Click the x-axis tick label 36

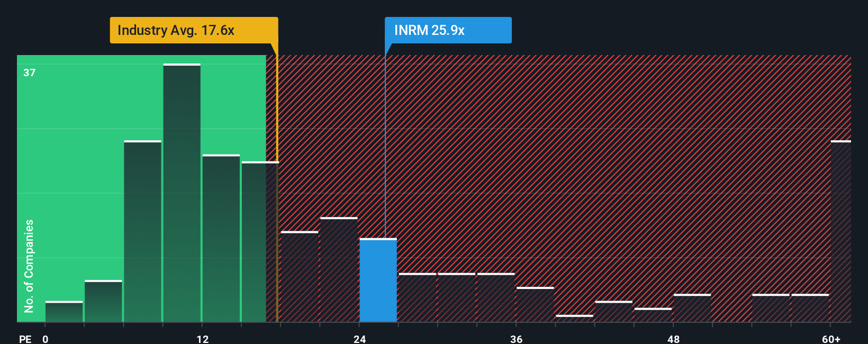[x=517, y=339]
